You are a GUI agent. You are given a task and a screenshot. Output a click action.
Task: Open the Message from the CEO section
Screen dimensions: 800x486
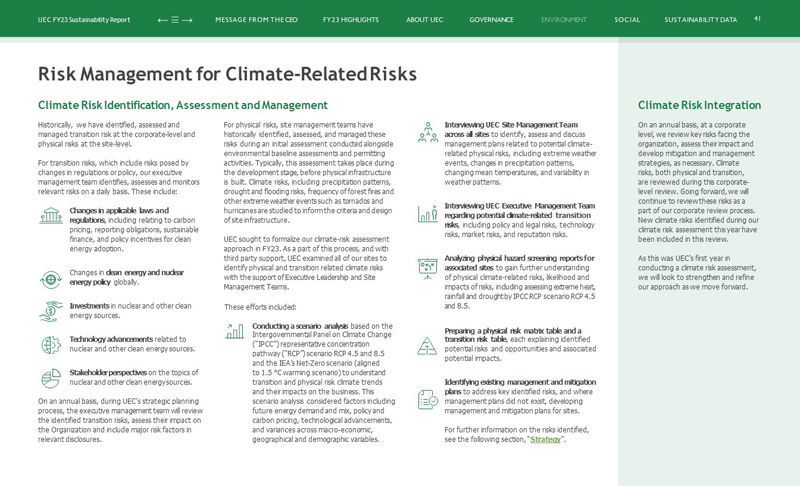pos(256,20)
